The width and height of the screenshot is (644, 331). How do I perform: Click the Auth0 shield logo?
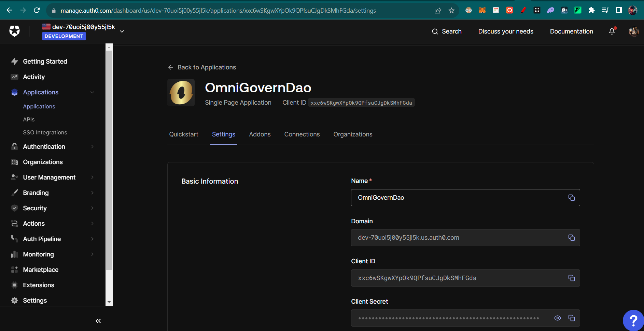pos(15,31)
